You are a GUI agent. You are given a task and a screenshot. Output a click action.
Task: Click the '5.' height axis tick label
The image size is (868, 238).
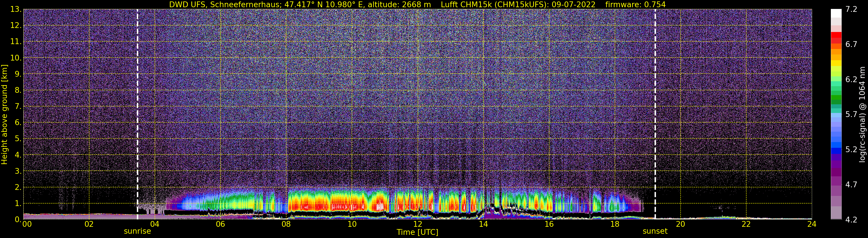click(18, 139)
